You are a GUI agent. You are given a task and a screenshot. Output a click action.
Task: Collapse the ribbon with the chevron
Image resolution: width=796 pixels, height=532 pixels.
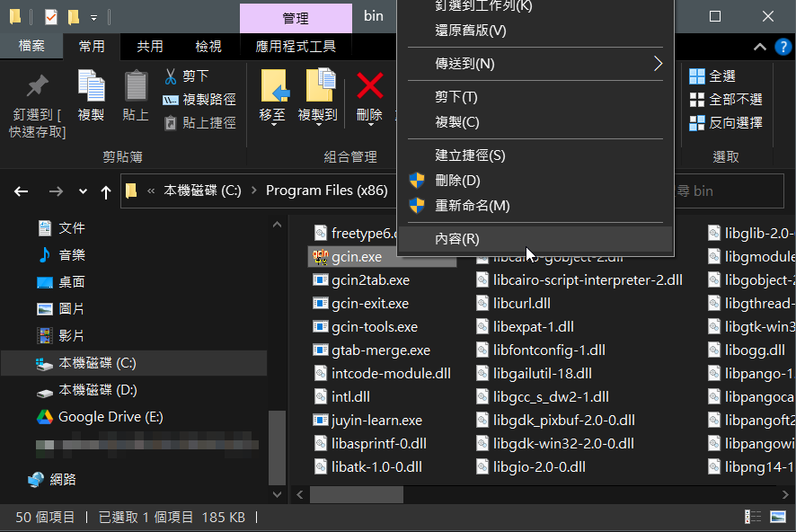click(x=759, y=47)
